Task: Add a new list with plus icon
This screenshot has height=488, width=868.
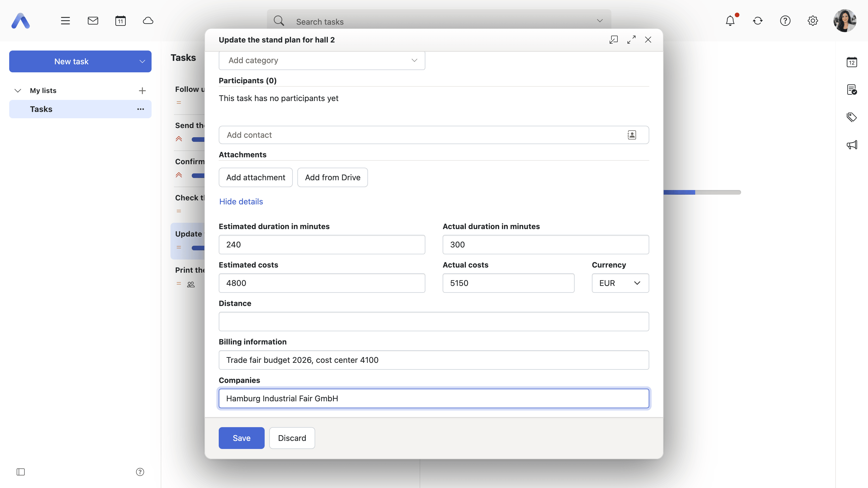Action: (x=142, y=91)
